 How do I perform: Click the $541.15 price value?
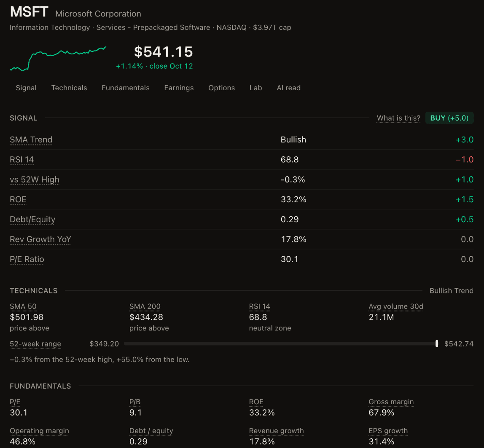[x=164, y=52]
